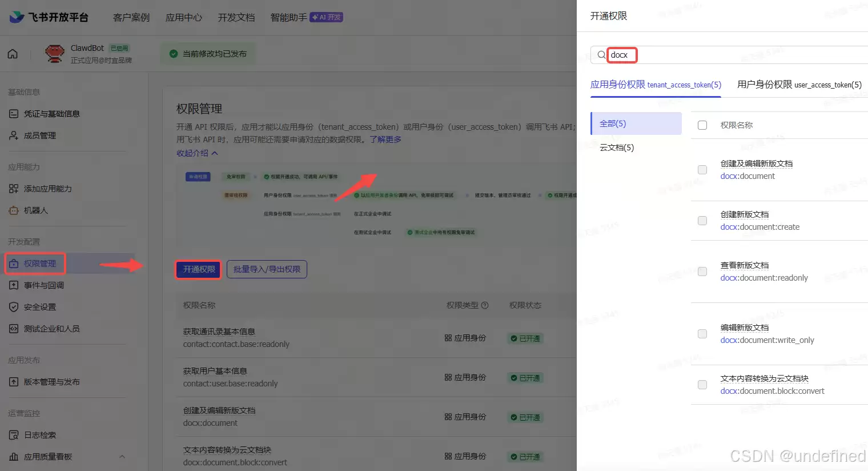This screenshot has height=471, width=868.
Task: Select the 机器人 sidebar icon
Action: [x=13, y=211]
